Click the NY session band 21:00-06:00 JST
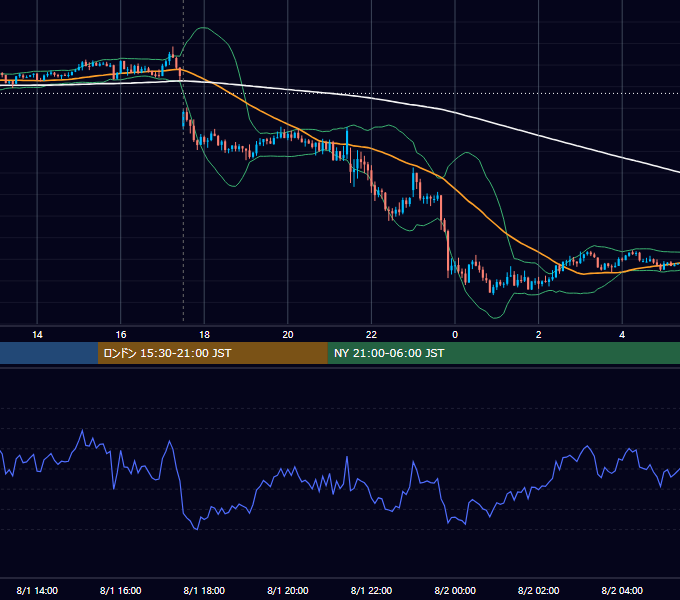This screenshot has height=600, width=680. [503, 353]
